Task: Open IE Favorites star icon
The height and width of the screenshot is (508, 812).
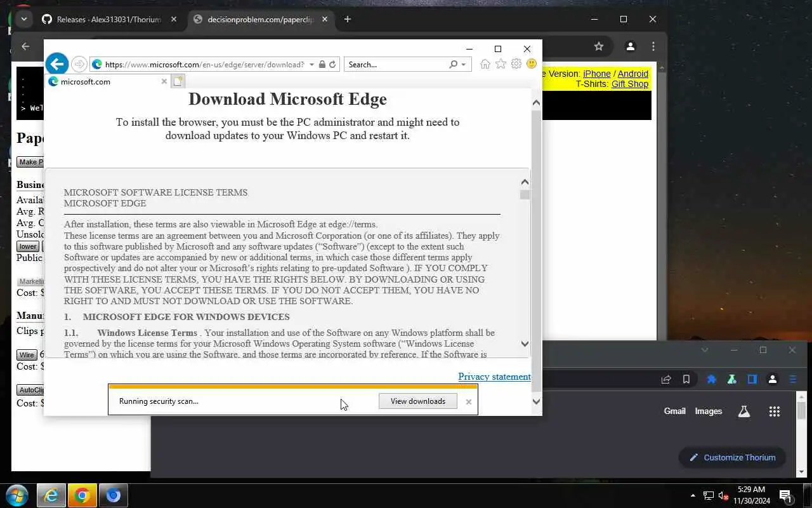Action: pyautogui.click(x=501, y=64)
